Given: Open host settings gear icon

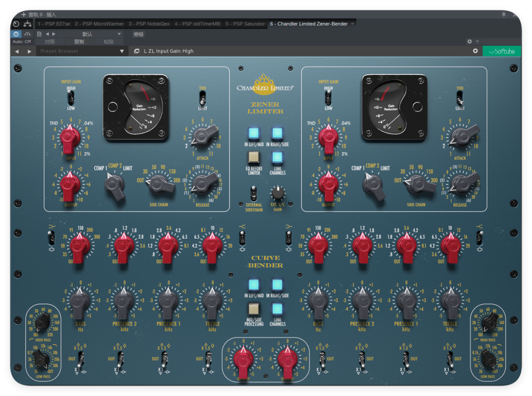Looking at the screenshot, I should tap(470, 42).
